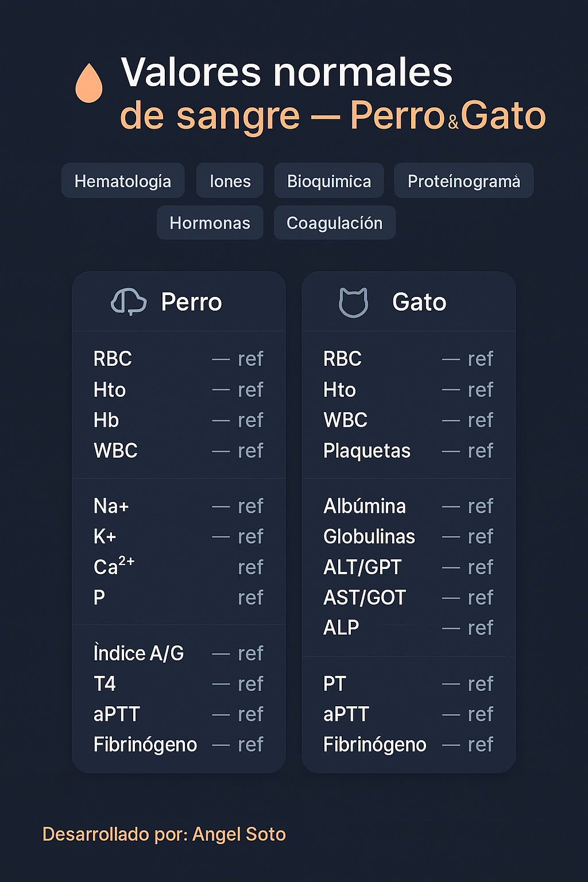
Task: Click the dog icon beside Perro
Action: [129, 302]
